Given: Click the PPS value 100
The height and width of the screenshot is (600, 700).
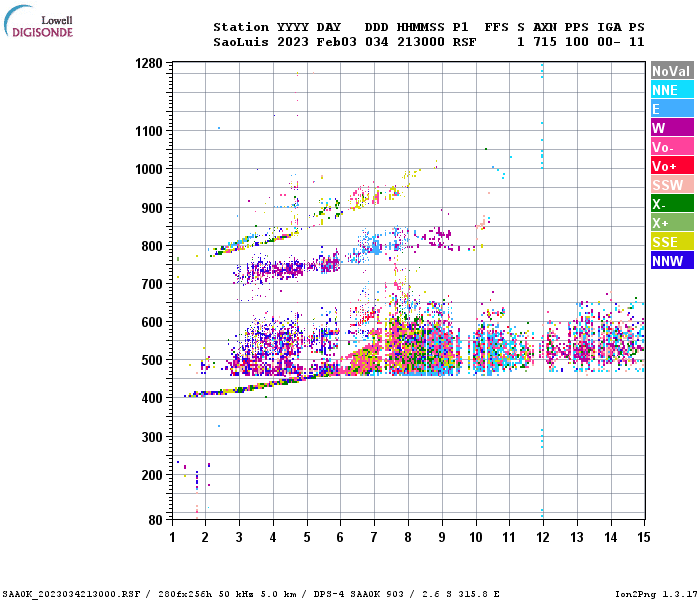Looking at the screenshot, I should click(576, 42).
